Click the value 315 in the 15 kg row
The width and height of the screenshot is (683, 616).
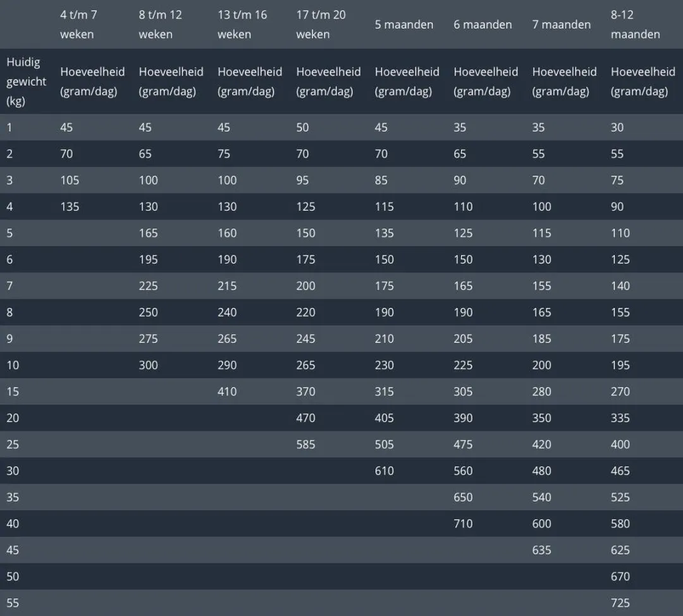(385, 391)
